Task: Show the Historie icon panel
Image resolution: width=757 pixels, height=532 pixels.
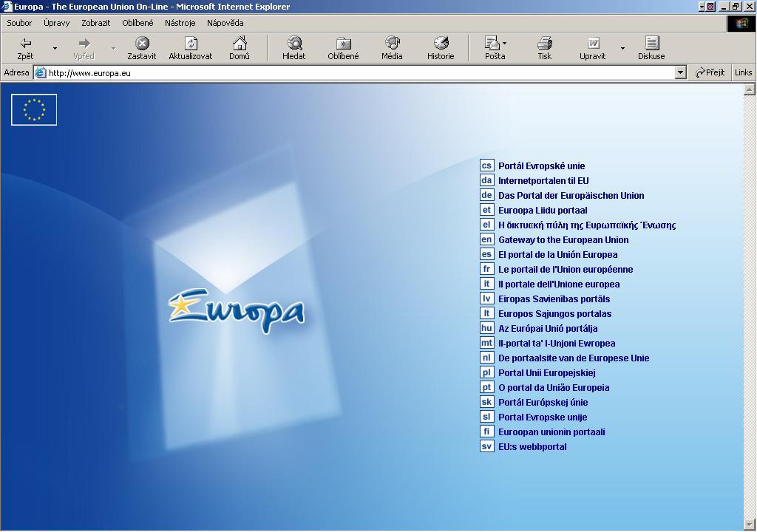Action: coord(441,43)
